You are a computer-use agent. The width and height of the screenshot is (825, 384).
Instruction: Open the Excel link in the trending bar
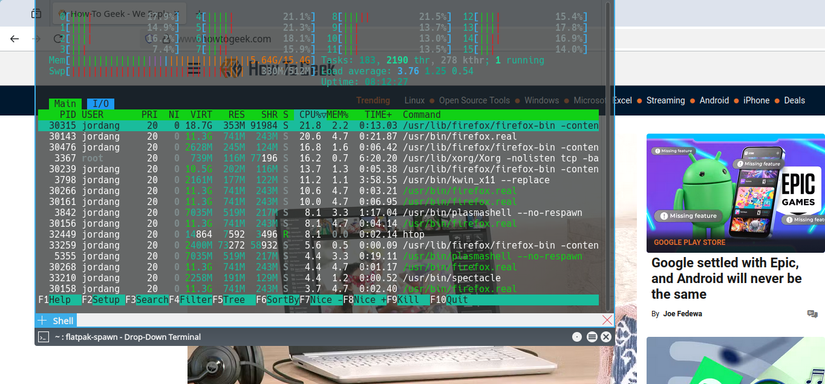point(622,100)
